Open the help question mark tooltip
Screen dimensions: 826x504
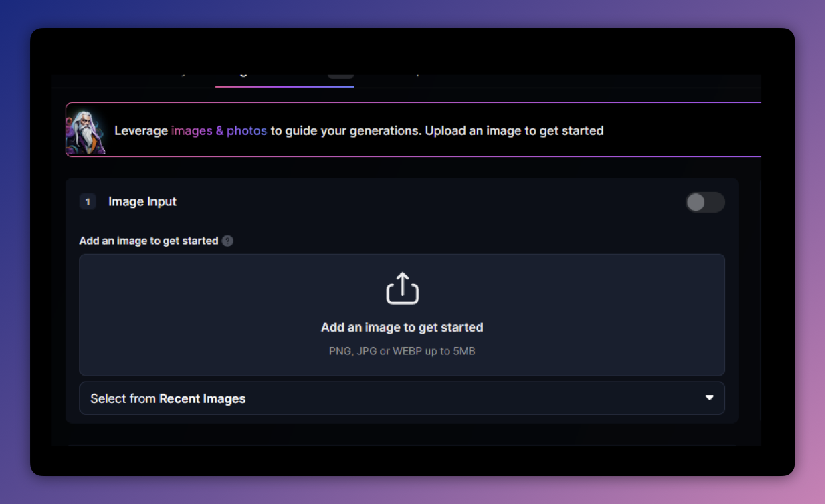tap(227, 241)
